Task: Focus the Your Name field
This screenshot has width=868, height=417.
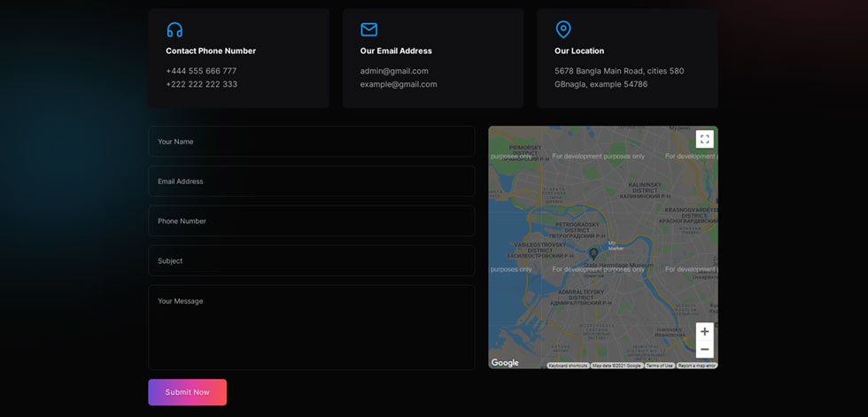Action: 311,142
